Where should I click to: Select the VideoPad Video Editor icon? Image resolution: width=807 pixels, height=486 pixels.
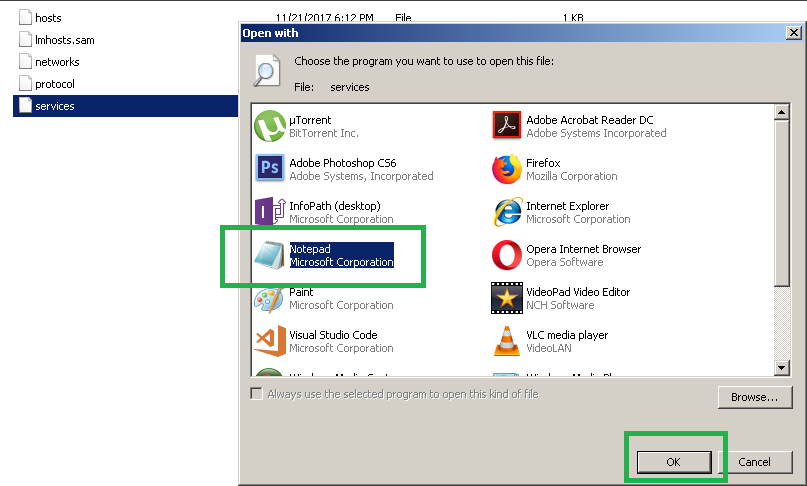click(x=506, y=298)
